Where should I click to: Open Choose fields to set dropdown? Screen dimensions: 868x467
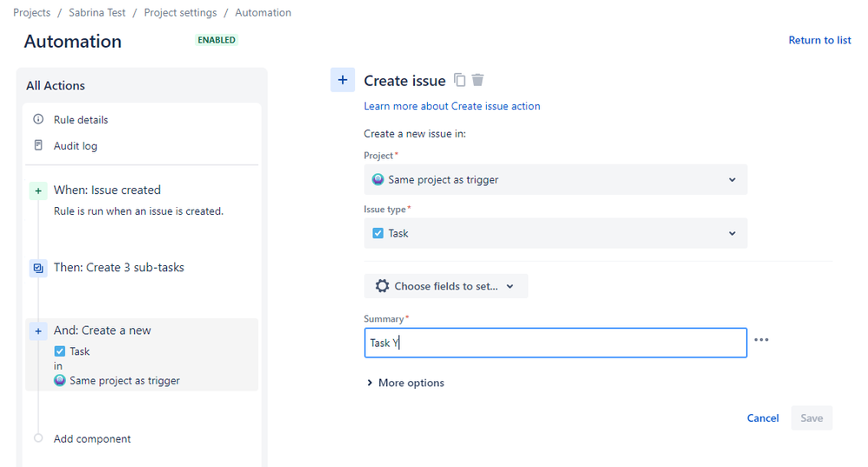click(x=445, y=286)
